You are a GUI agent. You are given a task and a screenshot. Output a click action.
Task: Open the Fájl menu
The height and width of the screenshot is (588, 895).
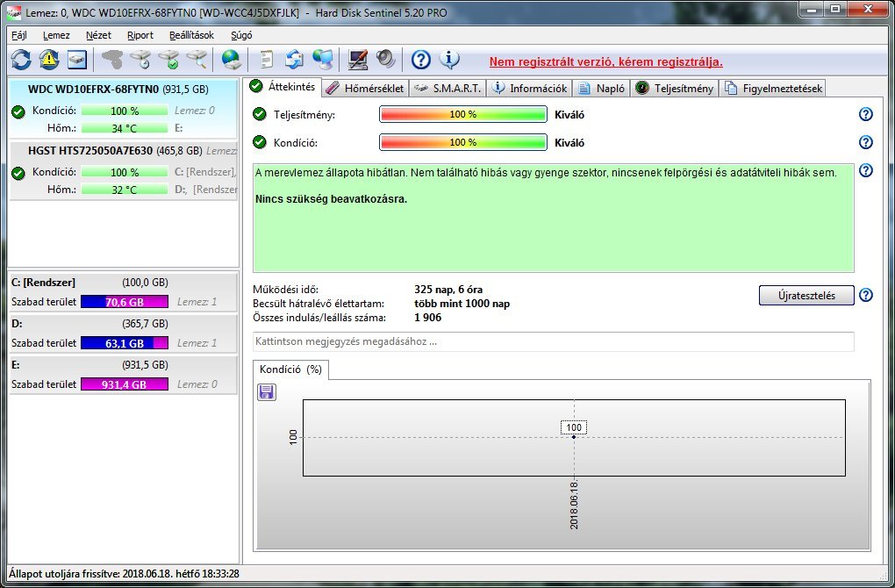[x=18, y=35]
